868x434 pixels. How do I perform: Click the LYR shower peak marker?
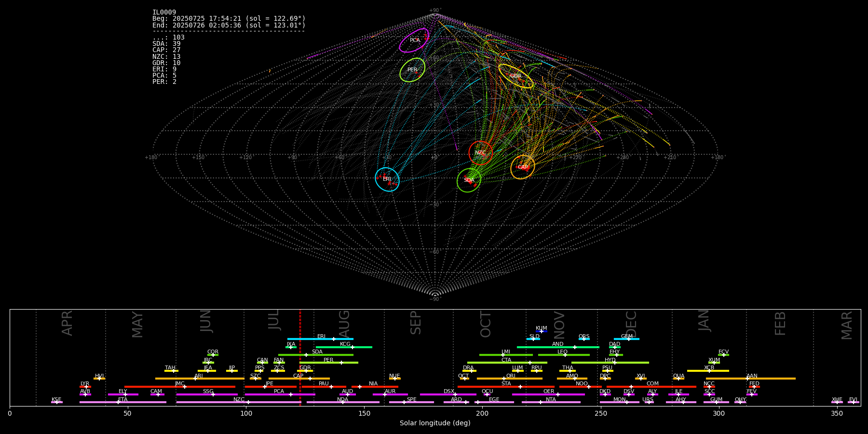point(86,386)
